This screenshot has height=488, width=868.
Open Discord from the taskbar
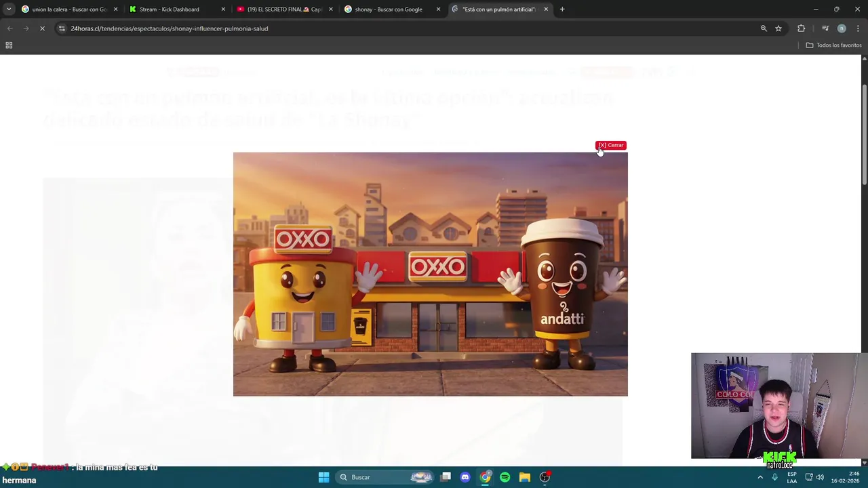[x=465, y=477]
